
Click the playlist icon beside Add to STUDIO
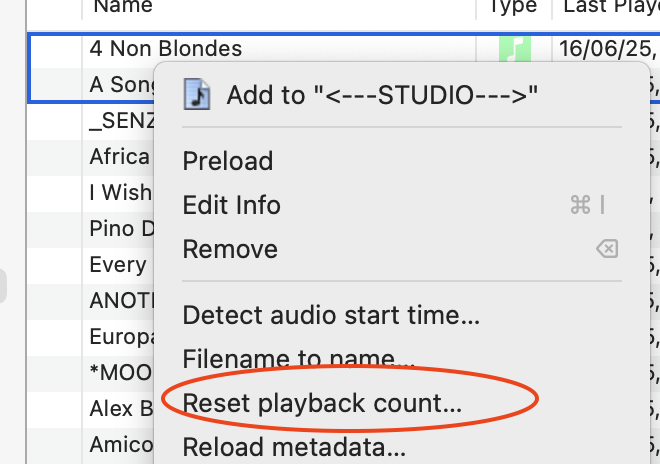(197, 95)
